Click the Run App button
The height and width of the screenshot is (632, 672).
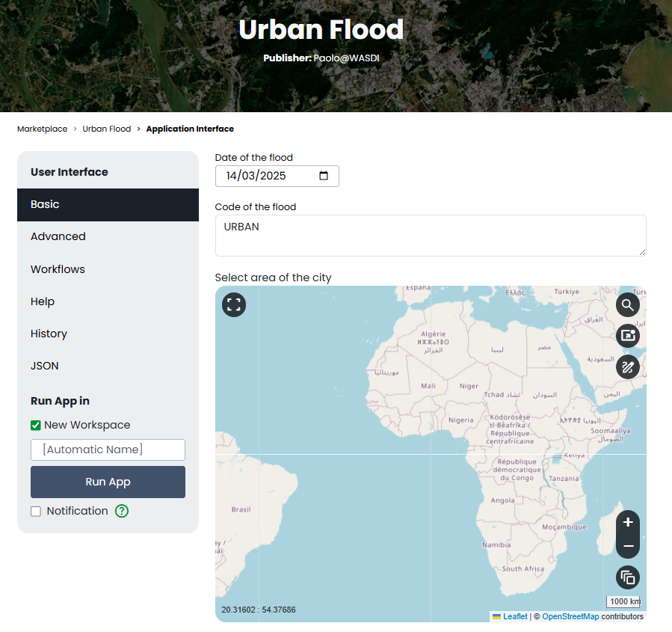(x=108, y=482)
